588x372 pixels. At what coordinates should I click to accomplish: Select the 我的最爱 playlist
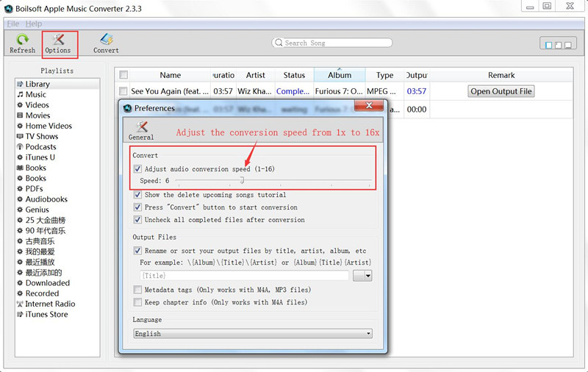click(40, 251)
